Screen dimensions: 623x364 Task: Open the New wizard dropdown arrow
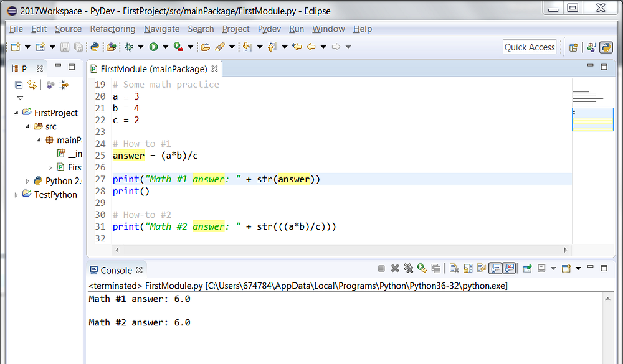coord(27,47)
